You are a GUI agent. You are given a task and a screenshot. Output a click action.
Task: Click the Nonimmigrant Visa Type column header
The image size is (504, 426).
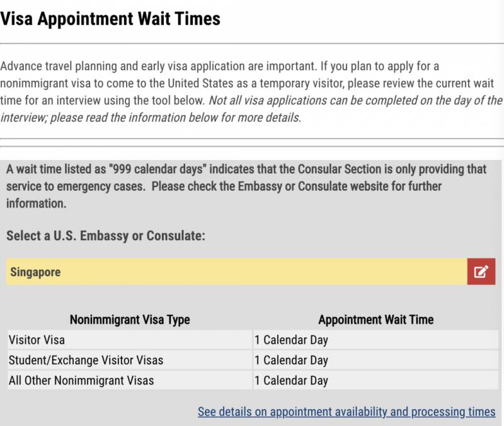[x=130, y=319]
